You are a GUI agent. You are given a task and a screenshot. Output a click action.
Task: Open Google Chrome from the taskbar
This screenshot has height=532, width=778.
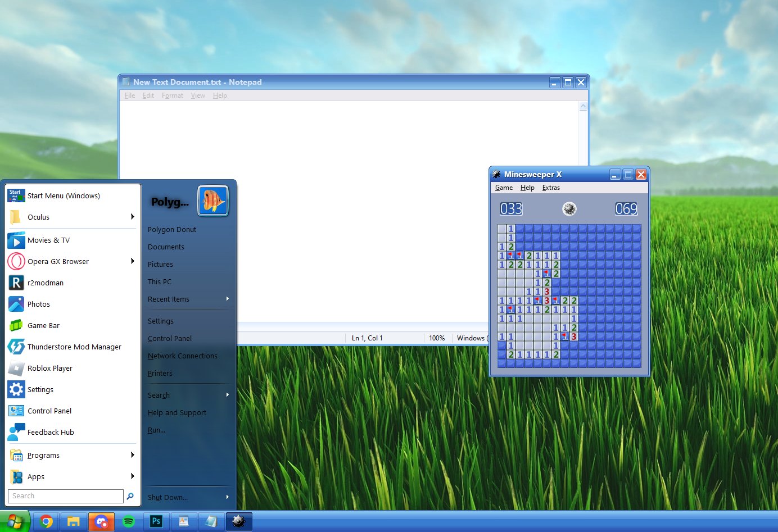[x=46, y=522]
